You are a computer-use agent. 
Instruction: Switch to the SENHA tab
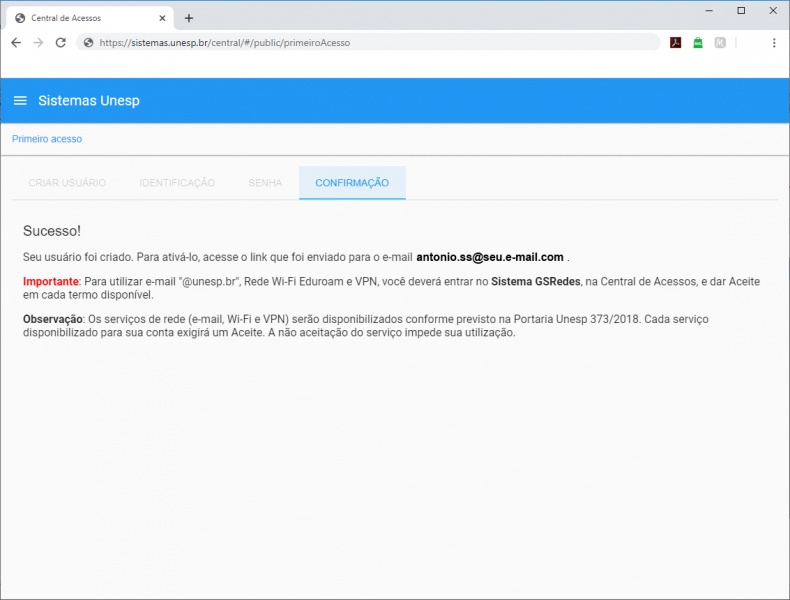coord(265,183)
